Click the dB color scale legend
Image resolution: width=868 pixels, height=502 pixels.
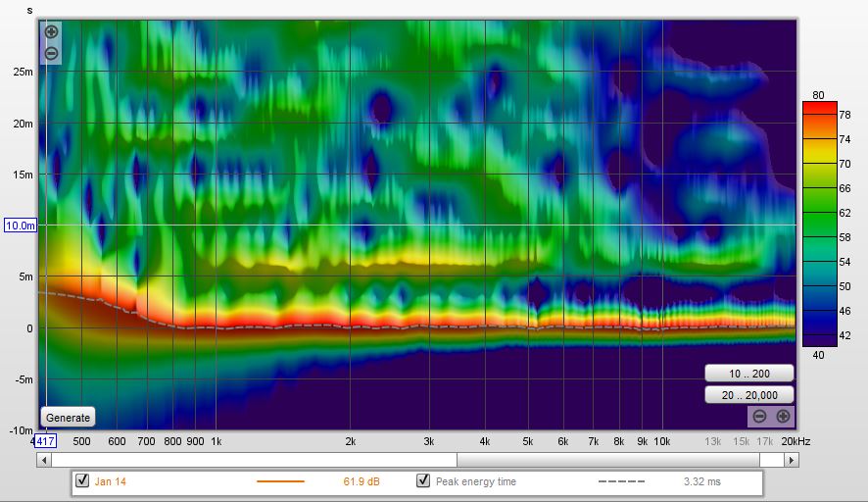(820, 224)
